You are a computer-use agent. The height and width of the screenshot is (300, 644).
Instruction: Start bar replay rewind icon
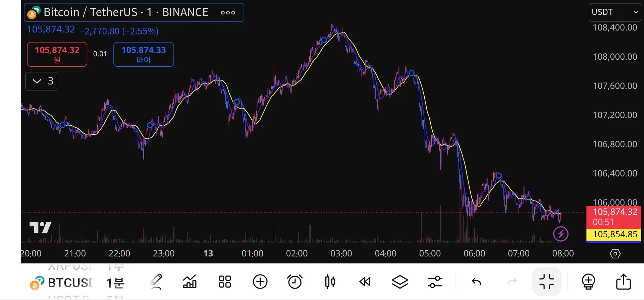tap(365, 282)
